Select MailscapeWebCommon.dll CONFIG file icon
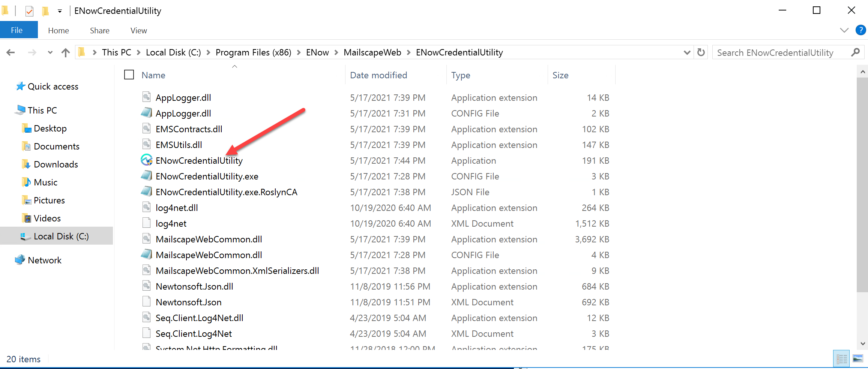The height and width of the screenshot is (369, 868). click(x=146, y=254)
